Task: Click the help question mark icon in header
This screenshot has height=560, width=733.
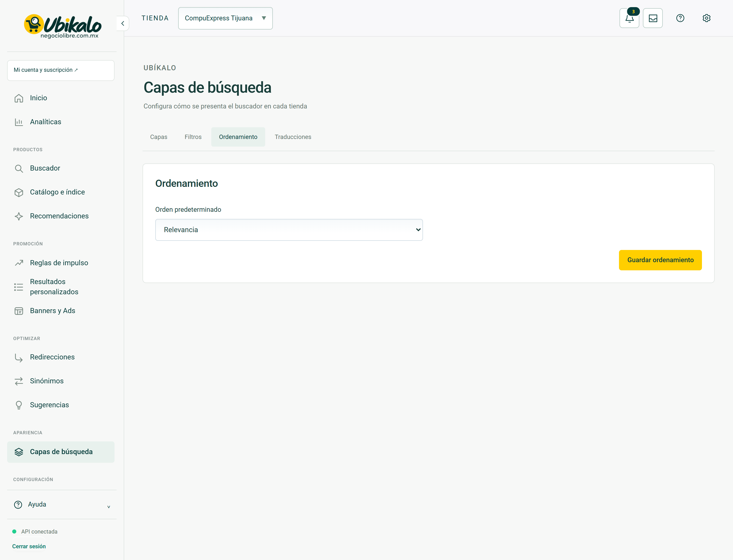Action: (680, 18)
